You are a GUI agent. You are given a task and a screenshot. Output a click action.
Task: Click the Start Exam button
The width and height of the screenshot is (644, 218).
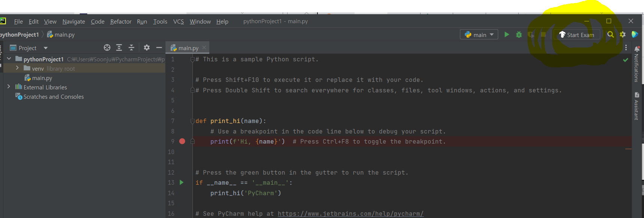(x=577, y=35)
